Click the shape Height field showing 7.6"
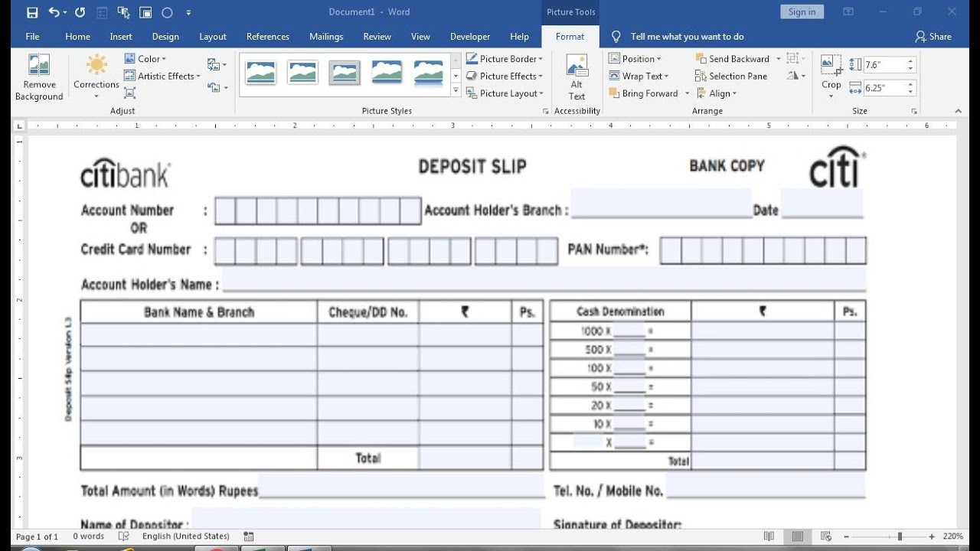The width and height of the screenshot is (980, 551). (x=884, y=65)
